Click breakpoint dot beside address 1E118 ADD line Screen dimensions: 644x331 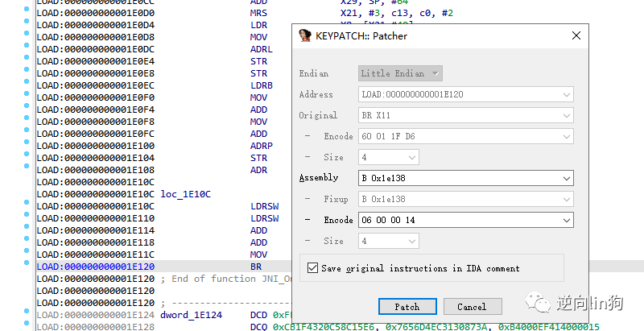click(27, 242)
